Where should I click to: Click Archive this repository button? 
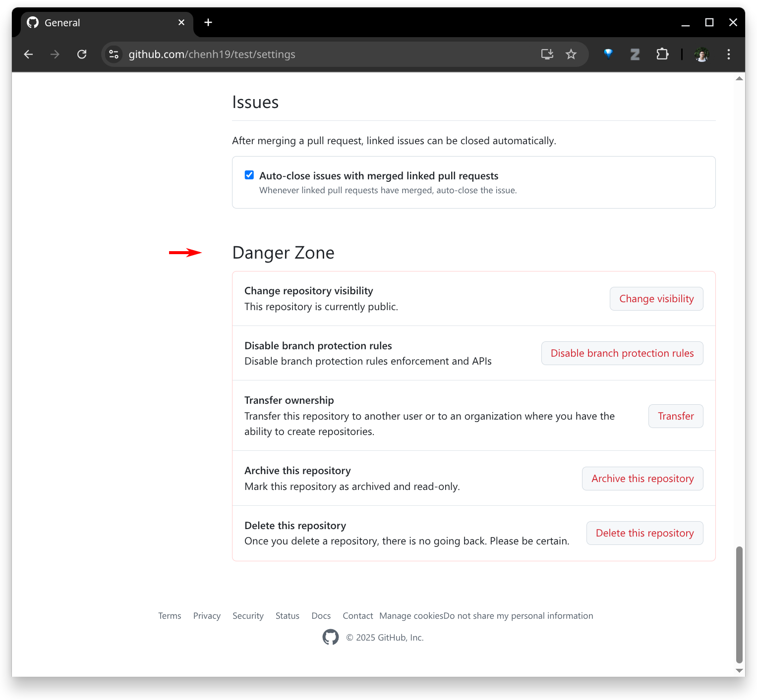(x=642, y=479)
